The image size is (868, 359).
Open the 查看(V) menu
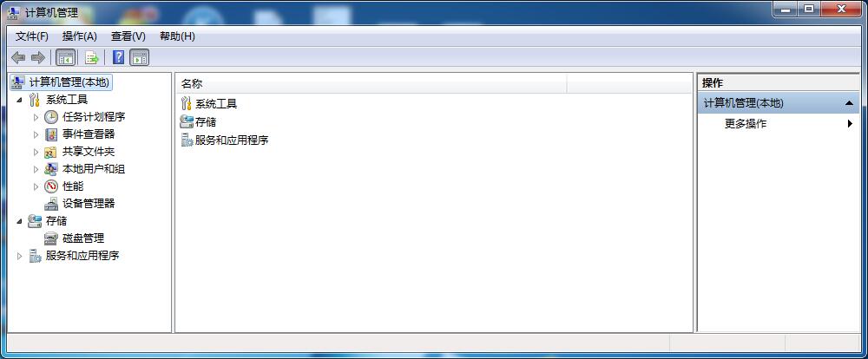tap(128, 36)
